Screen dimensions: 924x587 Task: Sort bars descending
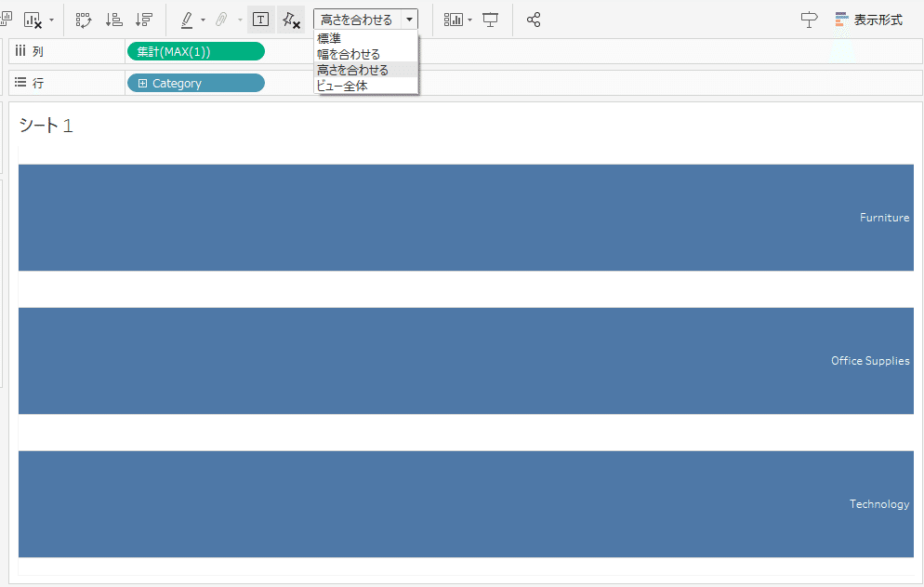point(144,20)
